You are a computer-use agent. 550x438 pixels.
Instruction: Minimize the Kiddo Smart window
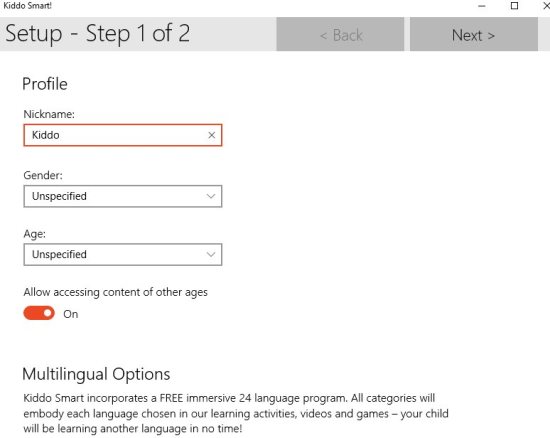[x=482, y=6]
